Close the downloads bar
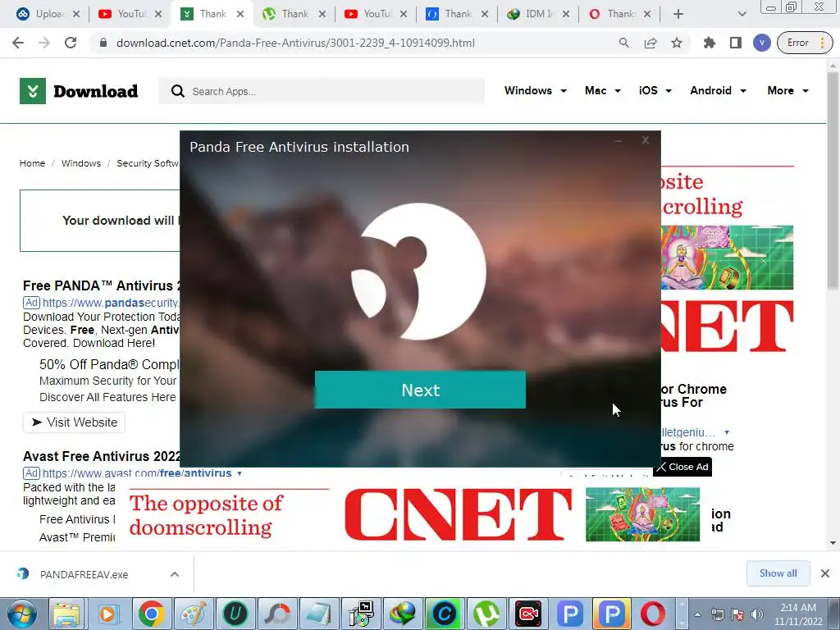Screen dimensions: 840x630 click(x=825, y=573)
